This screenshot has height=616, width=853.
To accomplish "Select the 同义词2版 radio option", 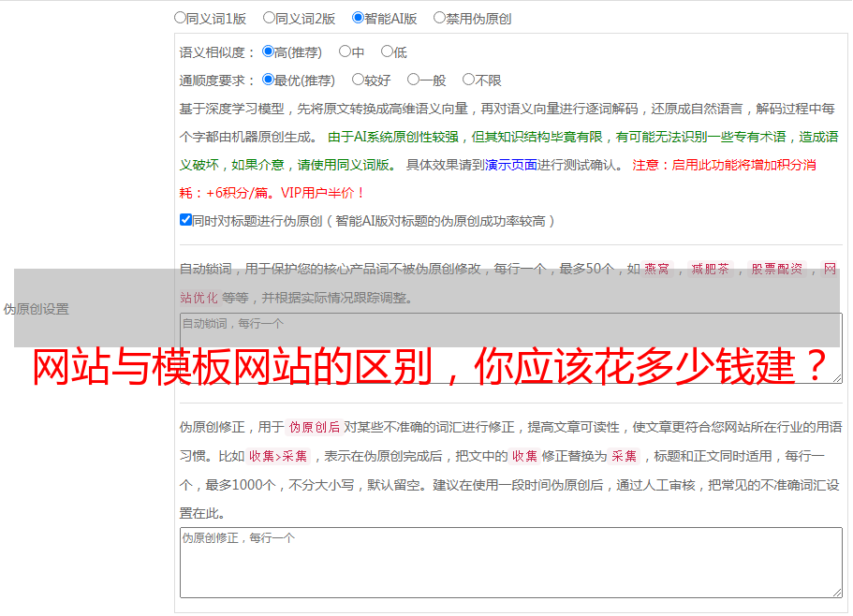I will coord(269,18).
